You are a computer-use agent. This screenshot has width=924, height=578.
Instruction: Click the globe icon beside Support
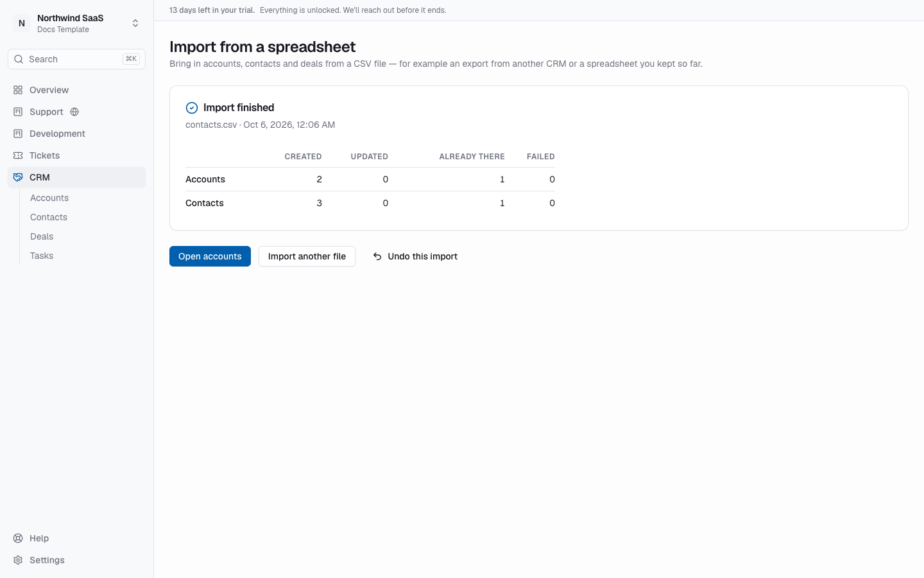coord(74,112)
